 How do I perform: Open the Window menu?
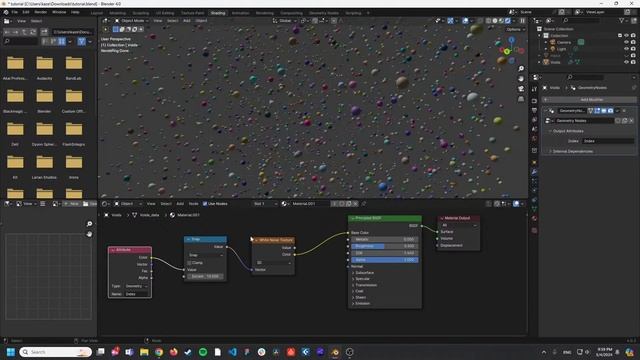coord(59,12)
